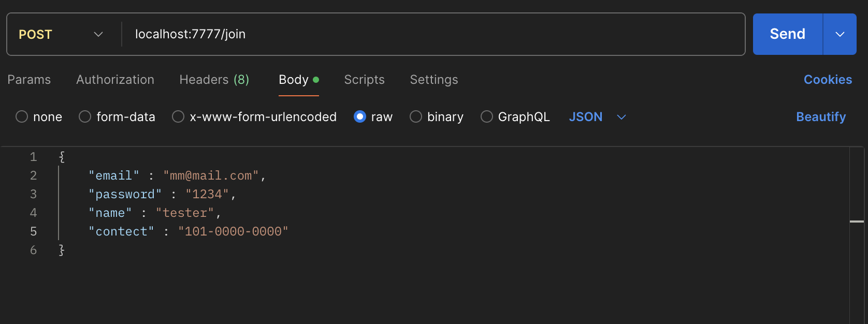Select x-www-form-urlencoded body type

click(178, 117)
